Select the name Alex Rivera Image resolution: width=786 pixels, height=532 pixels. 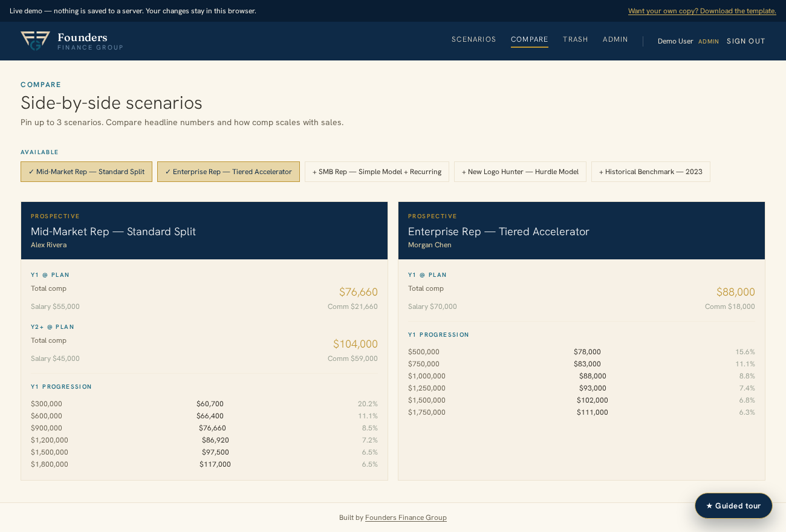tap(48, 245)
